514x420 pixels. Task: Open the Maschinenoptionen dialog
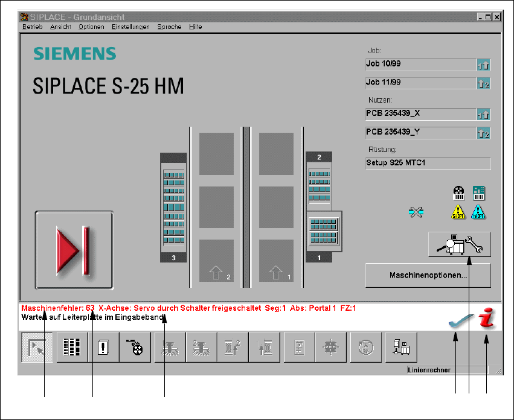tap(428, 276)
